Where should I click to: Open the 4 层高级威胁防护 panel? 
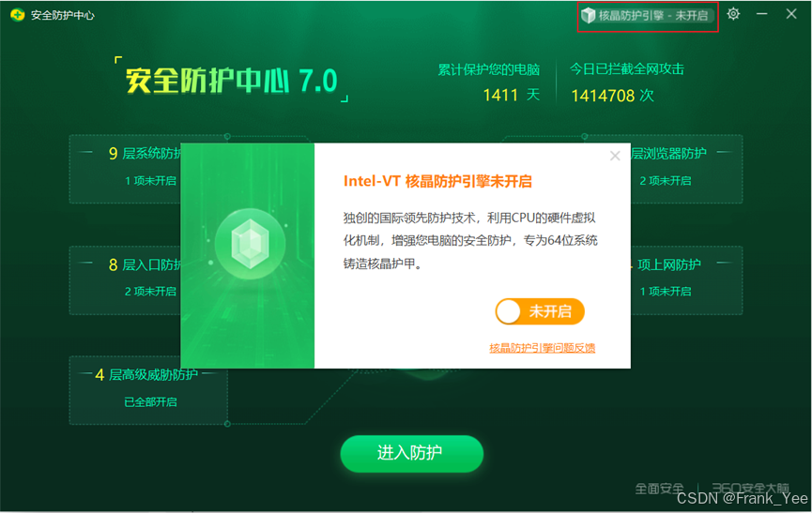[x=148, y=390]
